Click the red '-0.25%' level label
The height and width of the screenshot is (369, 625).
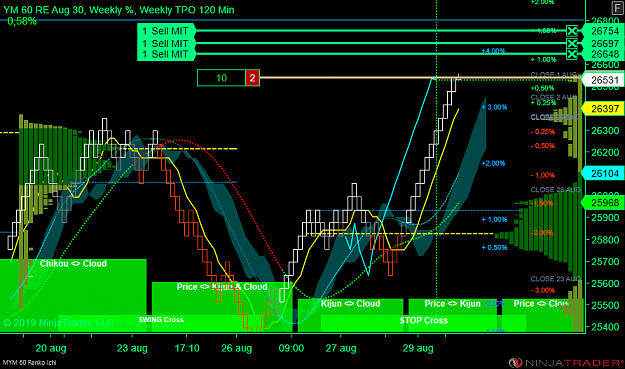pyautogui.click(x=542, y=132)
